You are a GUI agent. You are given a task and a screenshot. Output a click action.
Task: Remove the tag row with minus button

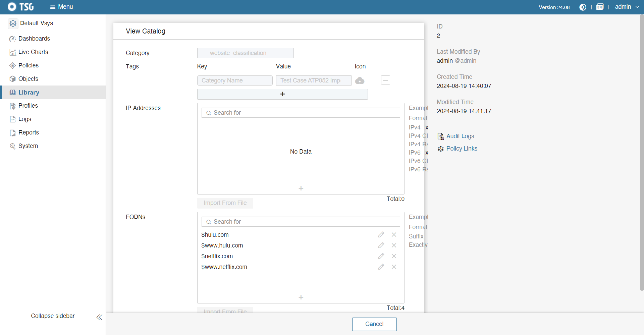[x=385, y=80]
